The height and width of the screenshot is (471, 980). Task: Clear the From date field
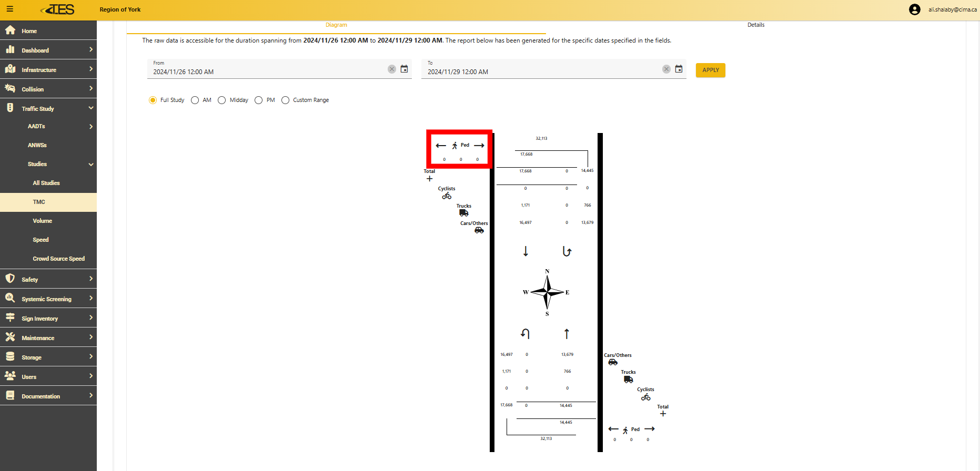click(x=391, y=69)
